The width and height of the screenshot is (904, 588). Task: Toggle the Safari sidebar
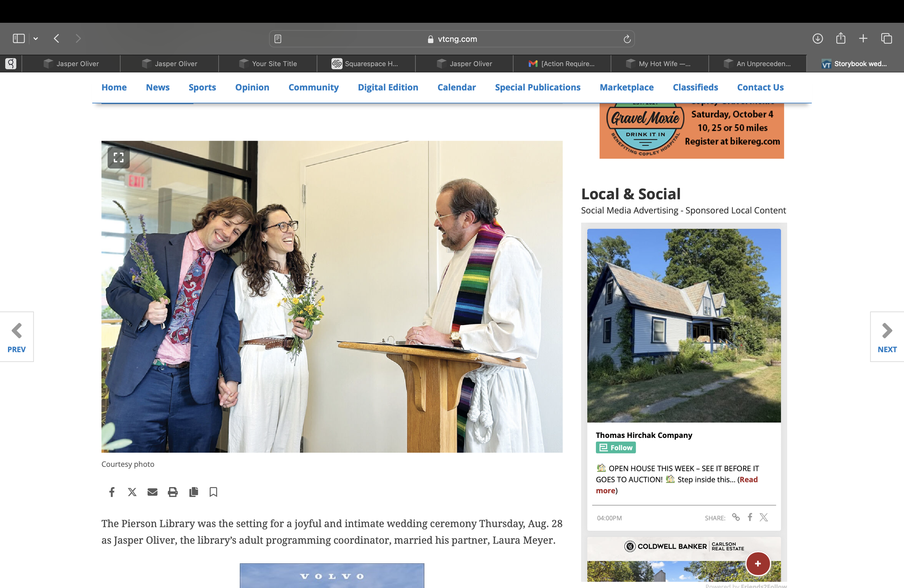click(x=18, y=38)
